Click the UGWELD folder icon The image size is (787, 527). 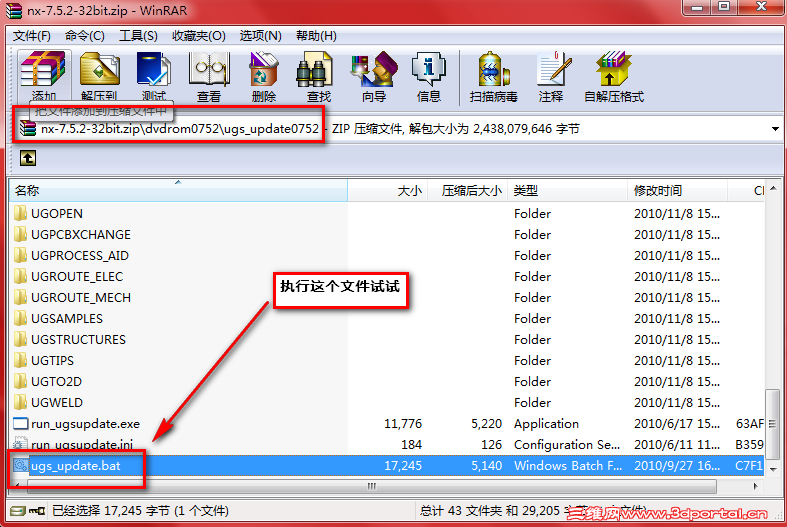tap(21, 403)
